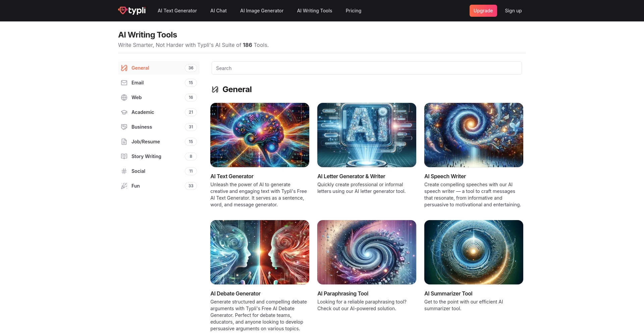Screen dimensions: 644x335
Task: Open the AI Paraphrasing Tool title link
Action: pos(342,293)
